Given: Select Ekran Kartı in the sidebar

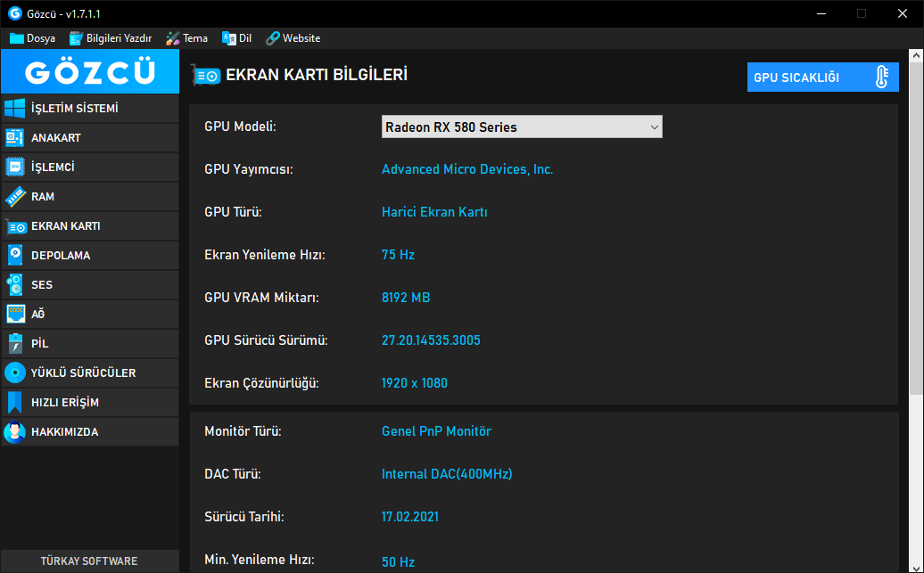Looking at the screenshot, I should [65, 226].
